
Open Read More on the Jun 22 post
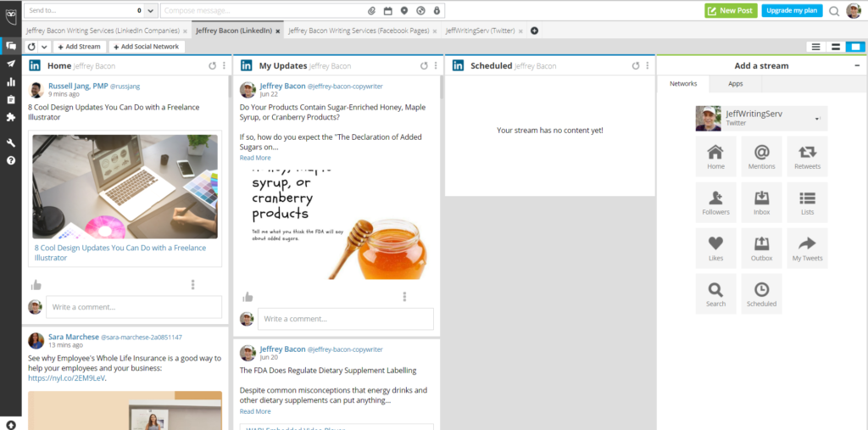point(255,158)
